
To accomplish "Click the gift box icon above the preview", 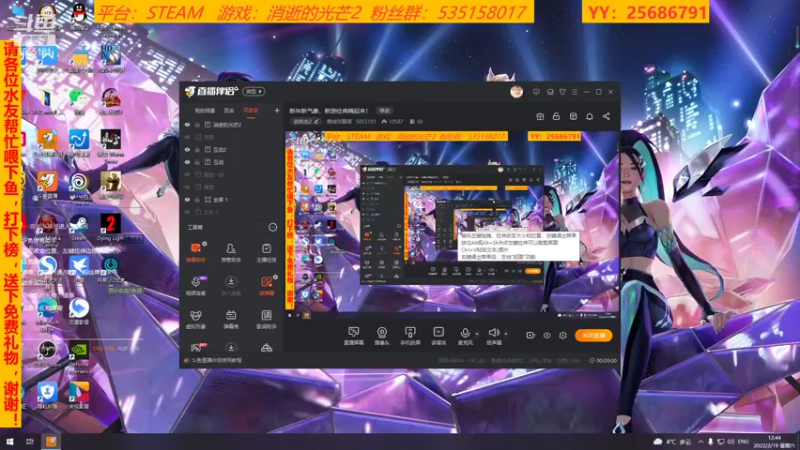I will click(540, 116).
